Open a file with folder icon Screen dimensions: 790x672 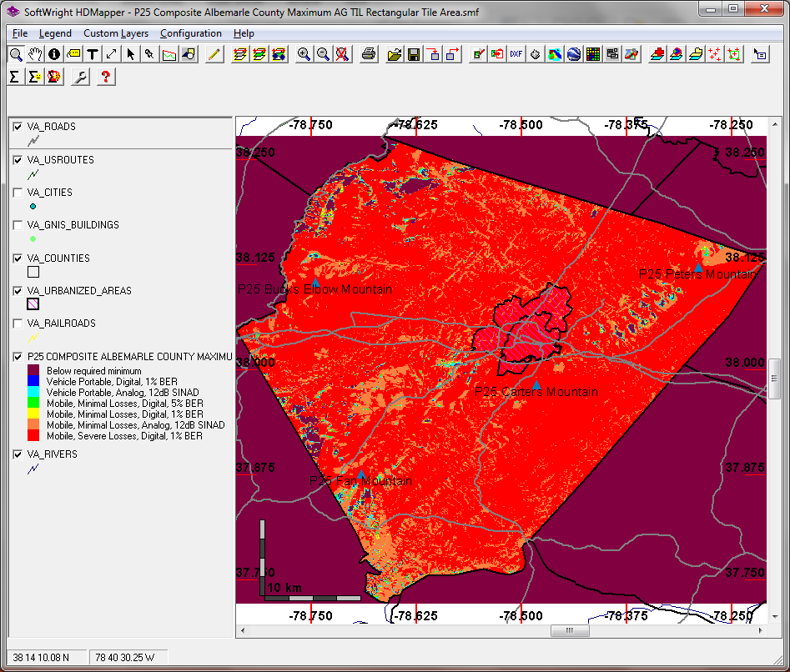pyautogui.click(x=395, y=54)
